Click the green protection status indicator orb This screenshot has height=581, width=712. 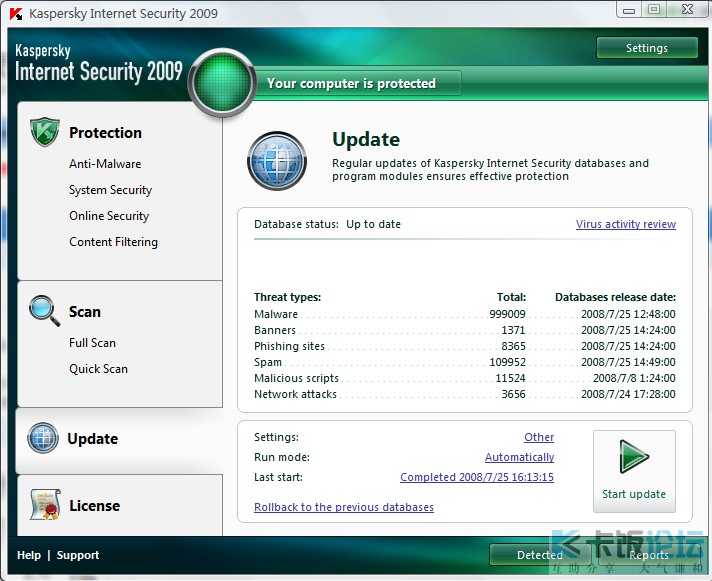click(x=222, y=82)
